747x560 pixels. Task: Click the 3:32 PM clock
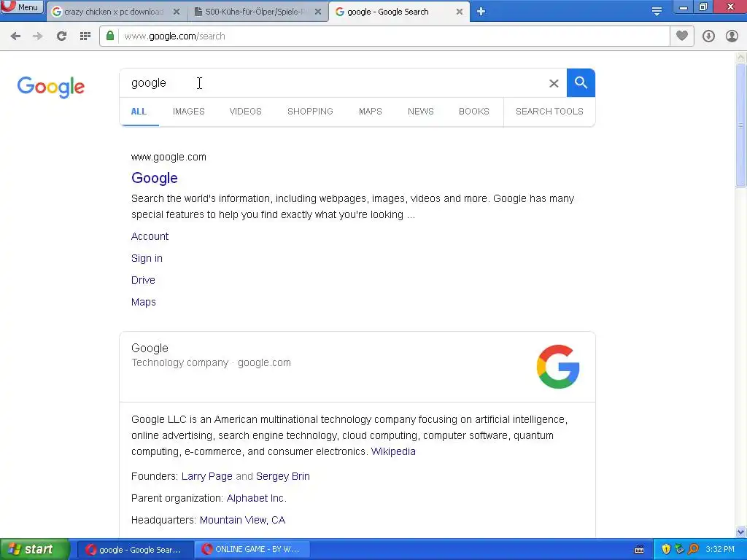click(720, 550)
